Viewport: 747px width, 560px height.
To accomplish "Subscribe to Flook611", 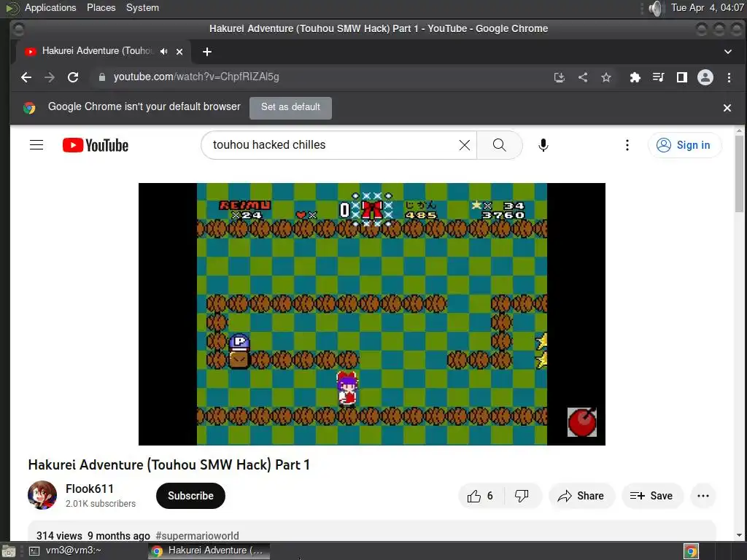I will 190,496.
